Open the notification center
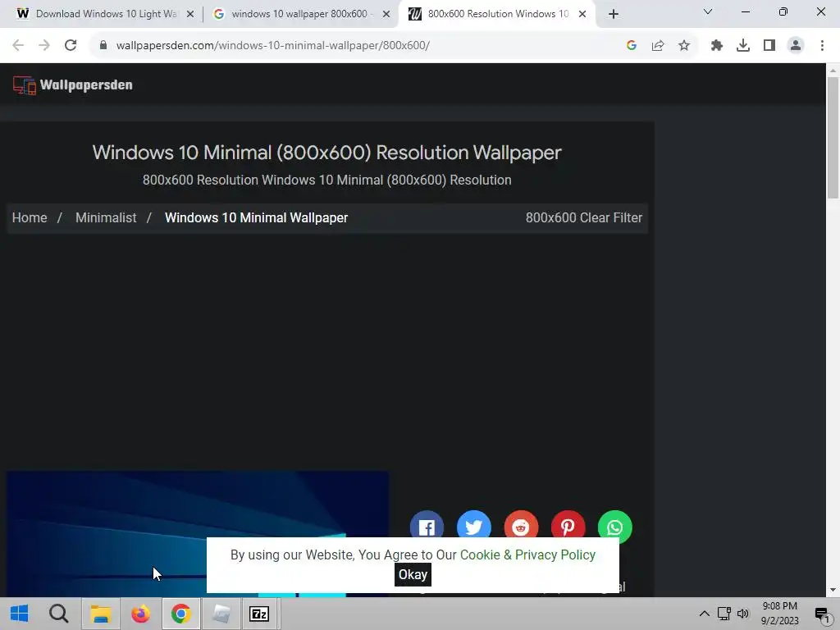The width and height of the screenshot is (840, 630). click(x=822, y=614)
